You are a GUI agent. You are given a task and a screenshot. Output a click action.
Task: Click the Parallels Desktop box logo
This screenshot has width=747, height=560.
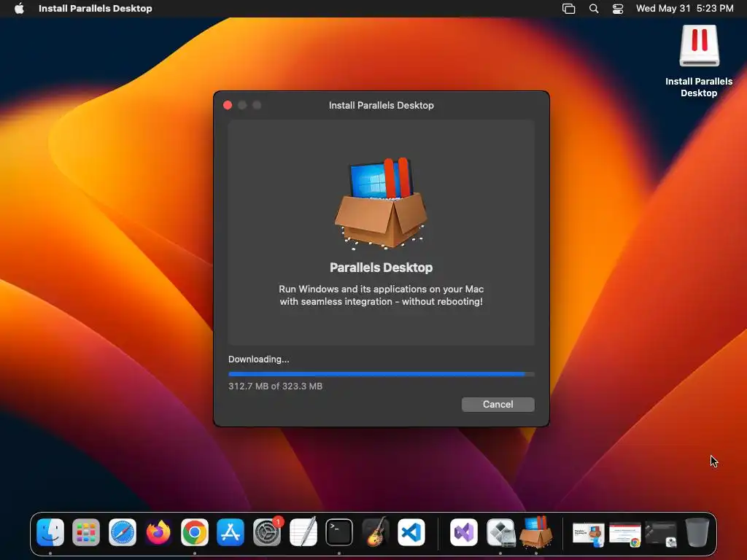pos(381,203)
